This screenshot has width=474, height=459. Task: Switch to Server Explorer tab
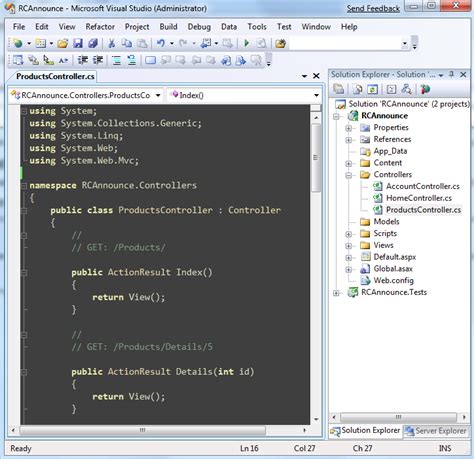[x=436, y=431]
